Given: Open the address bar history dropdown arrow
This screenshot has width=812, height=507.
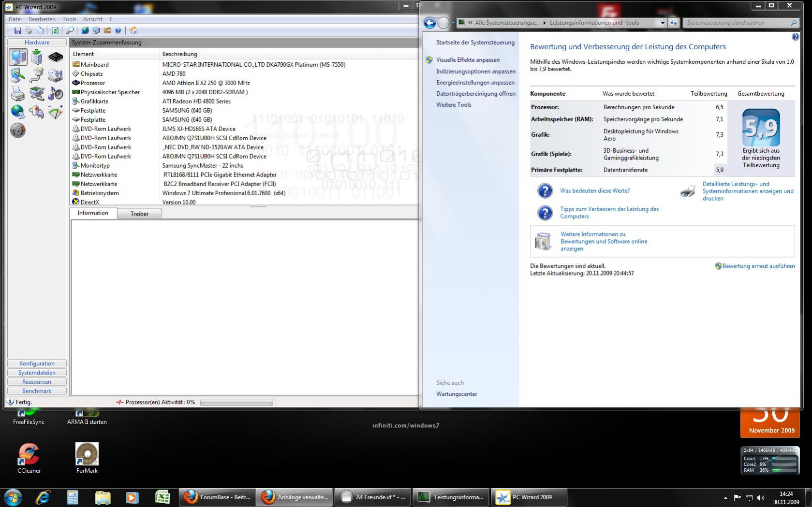Looking at the screenshot, I should 662,23.
